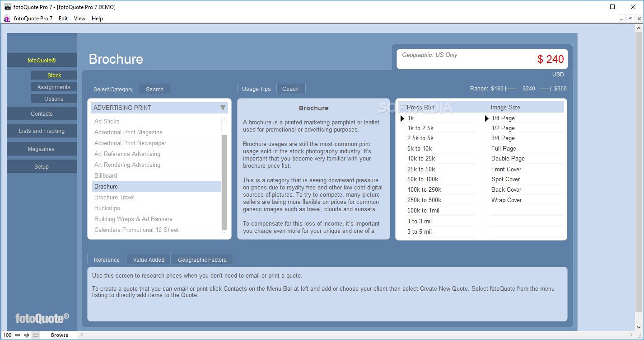Open the Usage Tips tab

(257, 89)
